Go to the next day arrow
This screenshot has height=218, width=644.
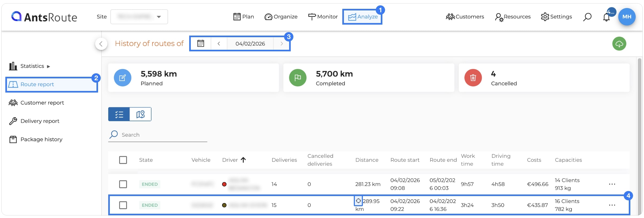click(x=282, y=43)
